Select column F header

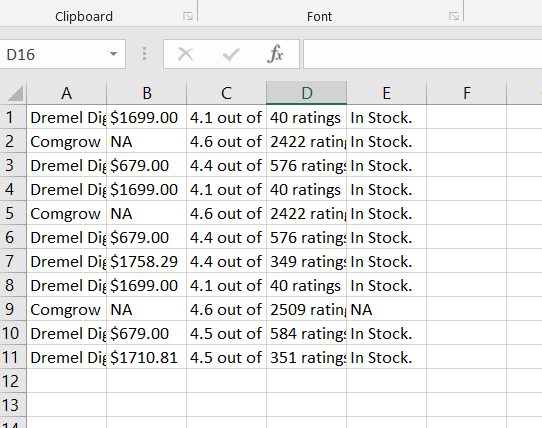click(467, 93)
